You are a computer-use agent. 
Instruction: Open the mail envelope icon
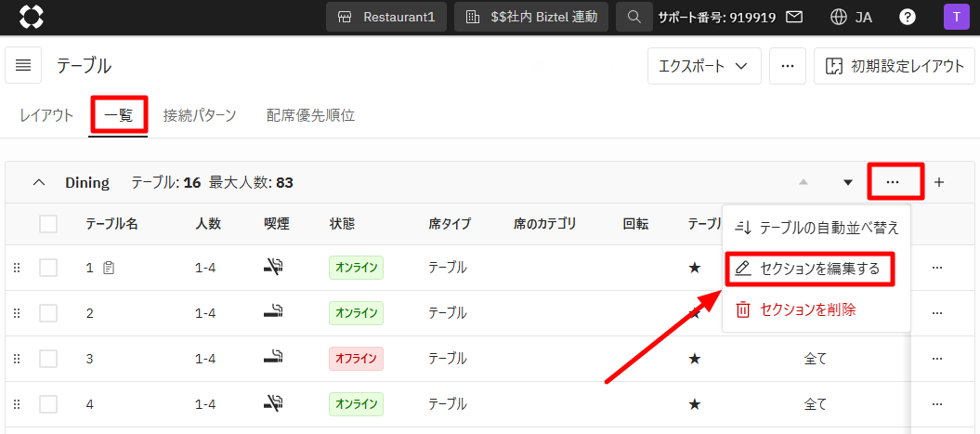[x=794, y=17]
